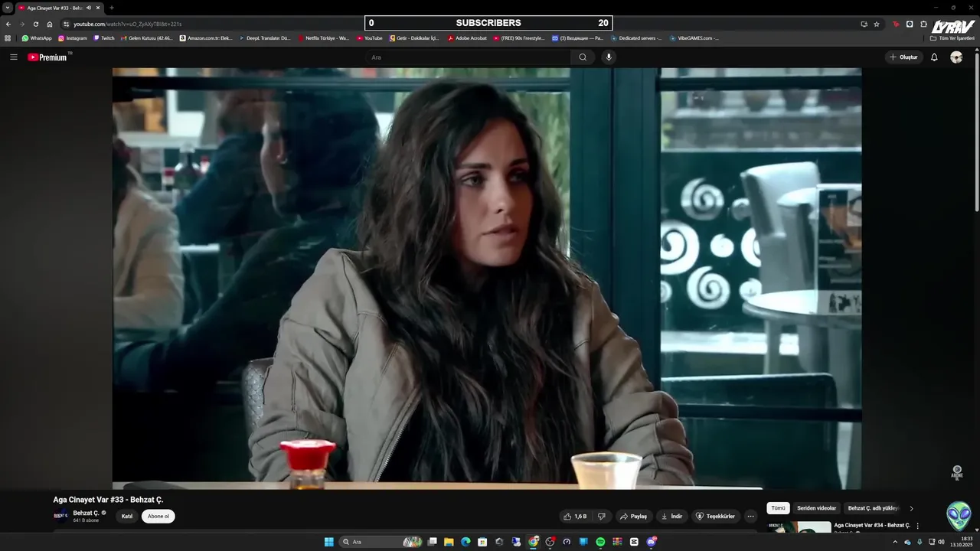This screenshot has height=551, width=980.
Task: Click the youtube.com address bar
Action: (x=459, y=24)
